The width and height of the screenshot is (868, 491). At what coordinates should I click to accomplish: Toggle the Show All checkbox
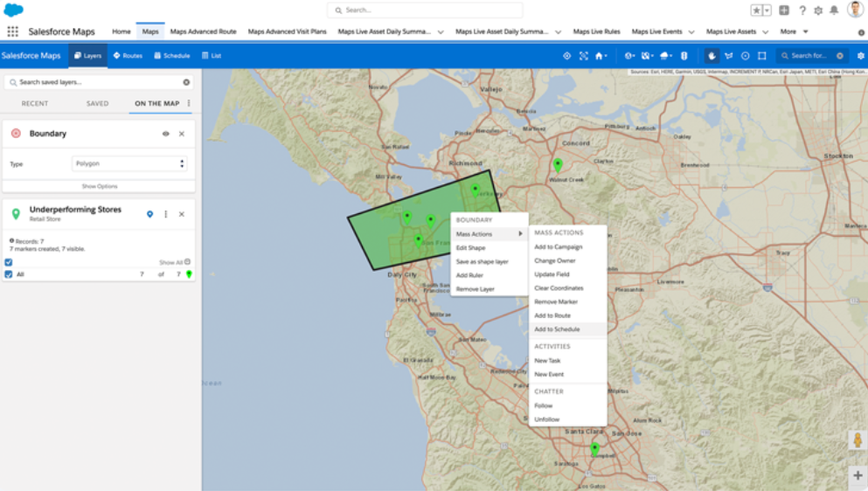pyautogui.click(x=8, y=262)
